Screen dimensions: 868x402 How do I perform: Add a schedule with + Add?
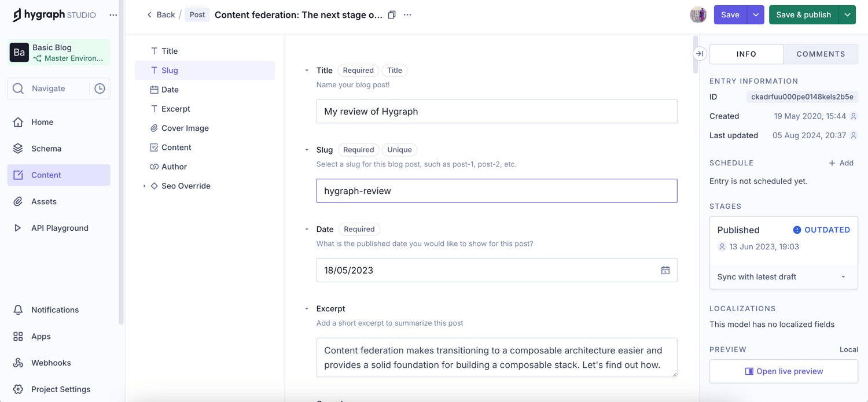click(x=841, y=163)
